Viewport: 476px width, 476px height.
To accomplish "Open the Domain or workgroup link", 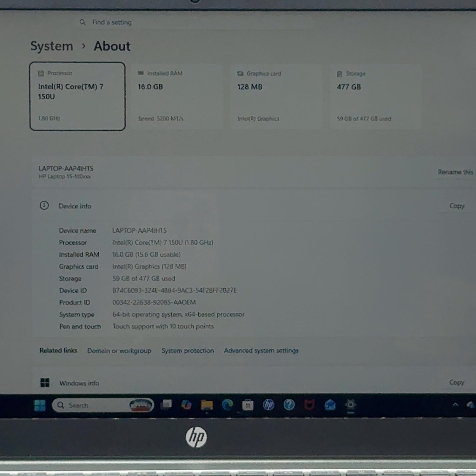I will coord(119,351).
